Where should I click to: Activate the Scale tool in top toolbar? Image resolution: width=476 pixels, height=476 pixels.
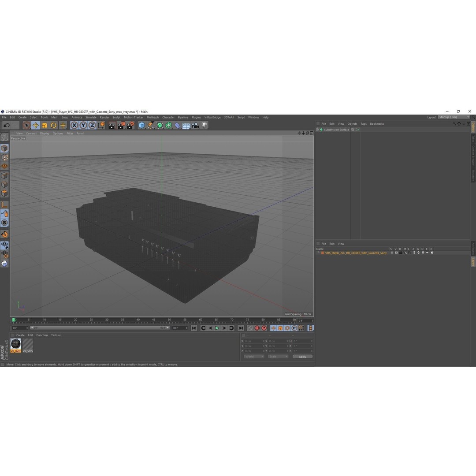[x=45, y=125]
